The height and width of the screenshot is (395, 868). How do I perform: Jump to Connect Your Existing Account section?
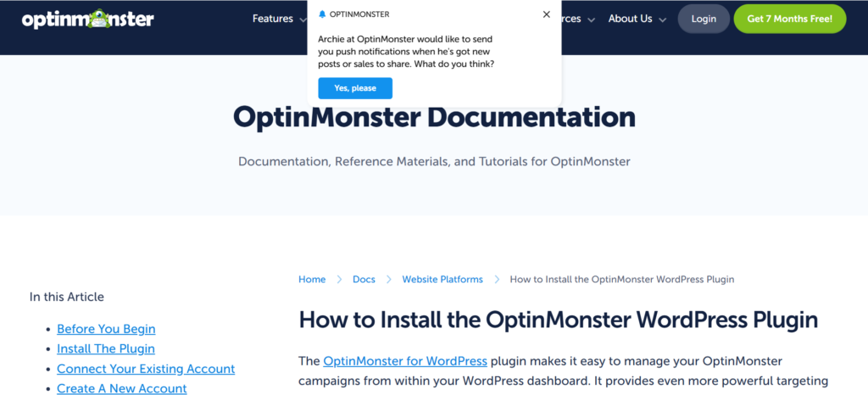point(146,369)
